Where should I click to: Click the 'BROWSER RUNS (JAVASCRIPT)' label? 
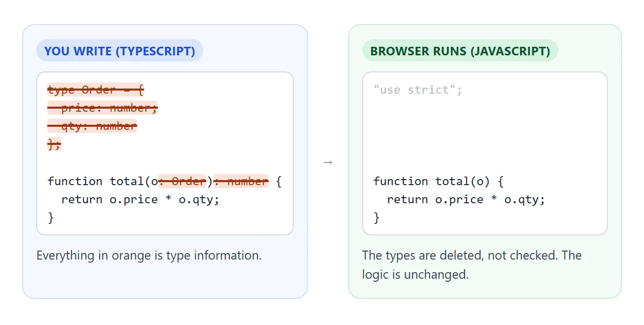coord(460,51)
